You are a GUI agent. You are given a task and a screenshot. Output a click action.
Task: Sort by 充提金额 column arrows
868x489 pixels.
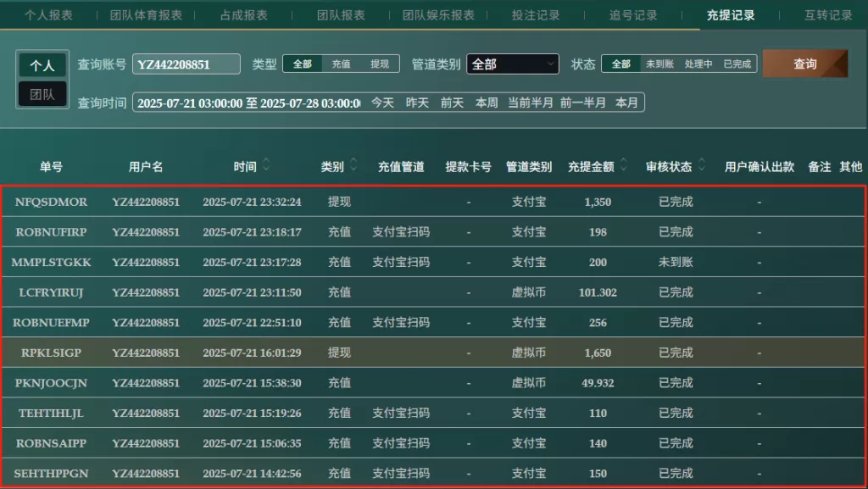tap(624, 164)
